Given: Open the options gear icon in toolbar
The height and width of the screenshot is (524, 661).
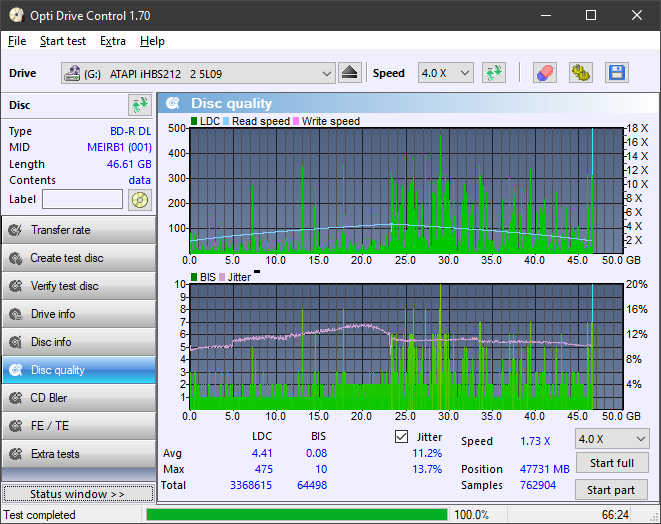Looking at the screenshot, I should tap(580, 73).
